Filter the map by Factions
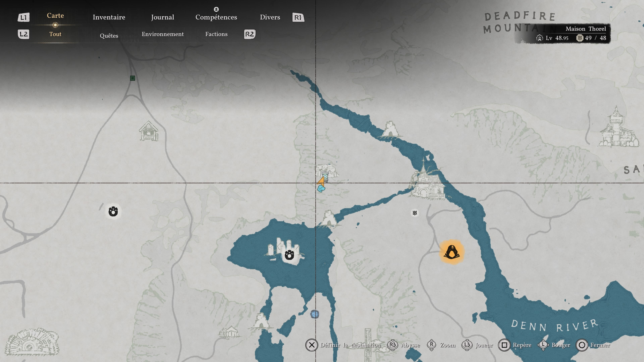The height and width of the screenshot is (362, 644). click(x=217, y=34)
